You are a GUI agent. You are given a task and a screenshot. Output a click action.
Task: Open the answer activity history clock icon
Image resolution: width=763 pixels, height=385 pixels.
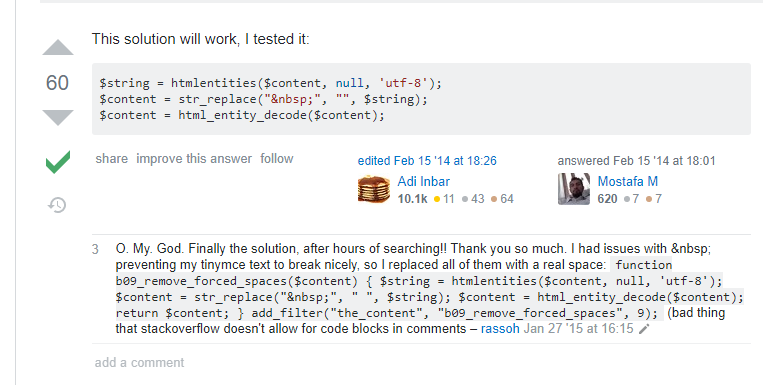[57, 205]
